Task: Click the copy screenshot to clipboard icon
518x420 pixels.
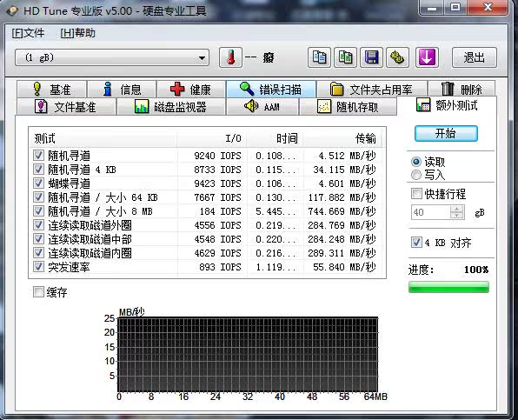Action: tap(345, 57)
